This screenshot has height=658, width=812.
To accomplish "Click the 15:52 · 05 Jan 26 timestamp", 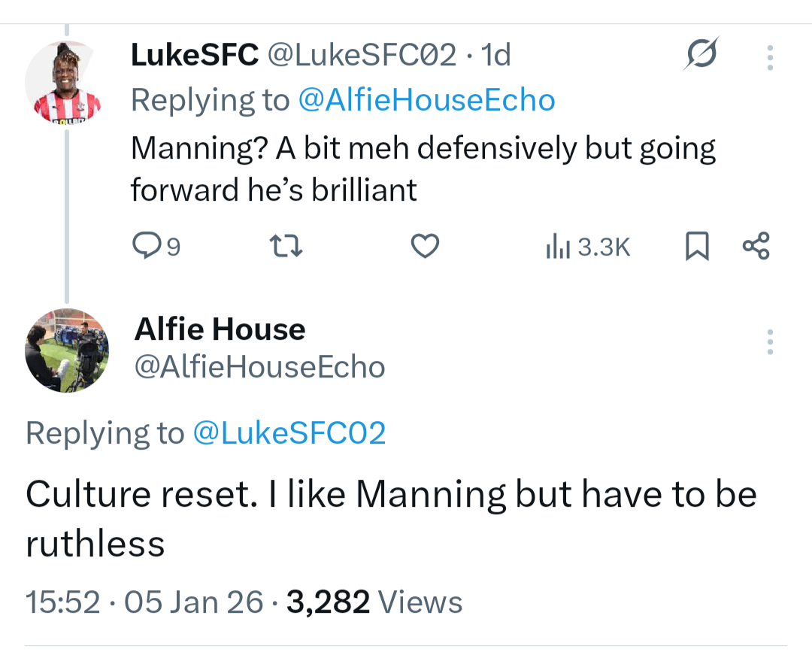I will click(144, 602).
